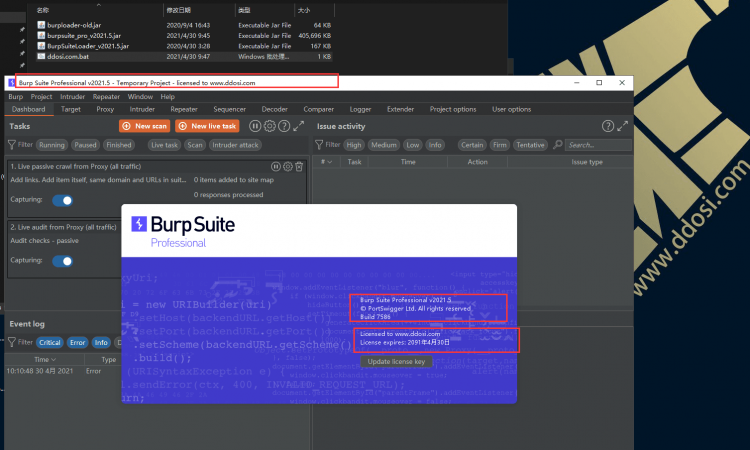Toggle Capturing switch for Live audit task
Viewport: 750px width, 450px height.
click(62, 261)
